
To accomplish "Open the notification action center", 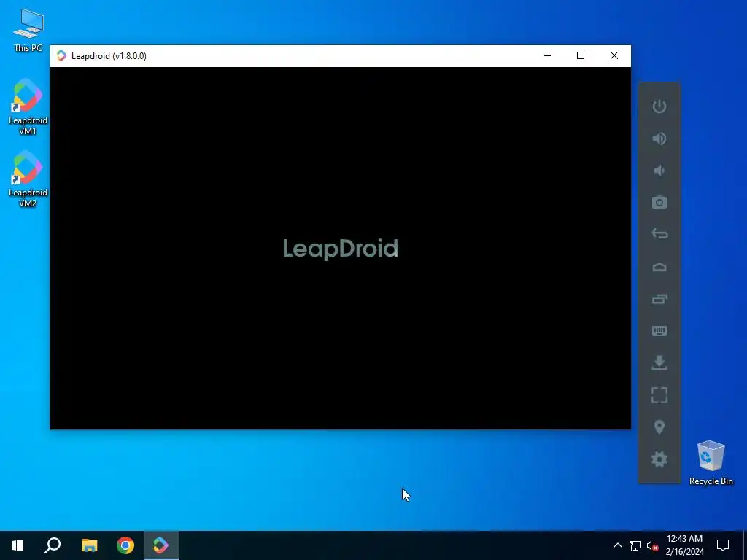I will click(x=723, y=545).
